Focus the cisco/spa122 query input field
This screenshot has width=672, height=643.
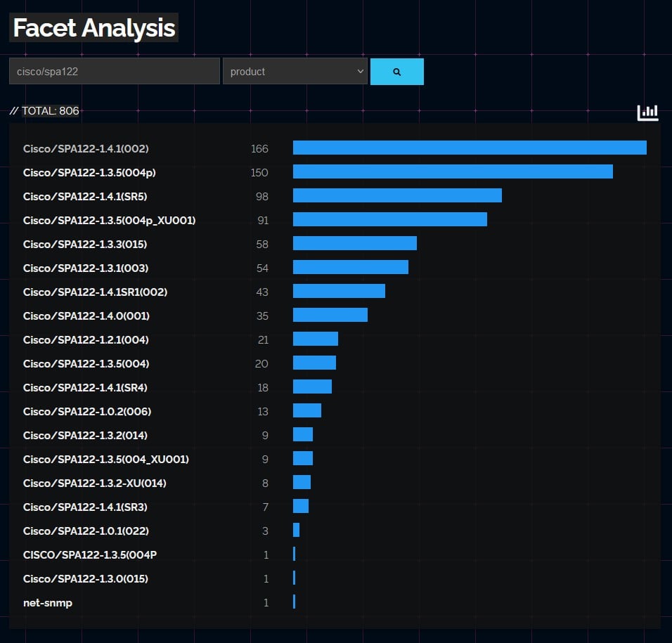click(x=115, y=71)
